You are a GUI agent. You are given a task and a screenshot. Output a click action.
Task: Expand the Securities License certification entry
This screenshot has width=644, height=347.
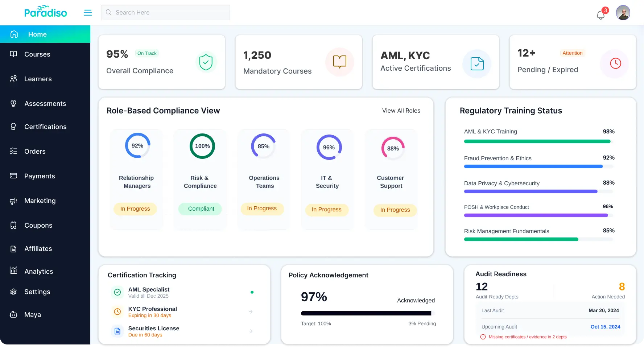pos(251,331)
